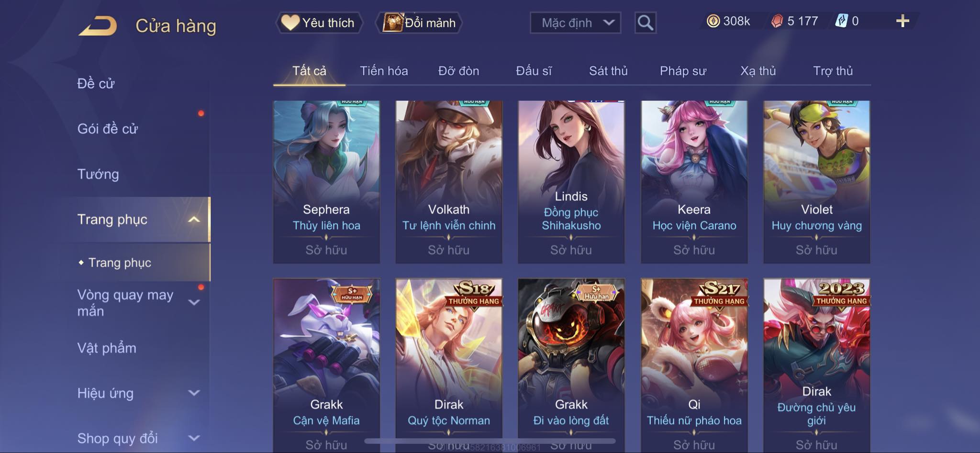Open Gói đề cử in sidebar
Viewport: 980px width, 453px height.
108,129
